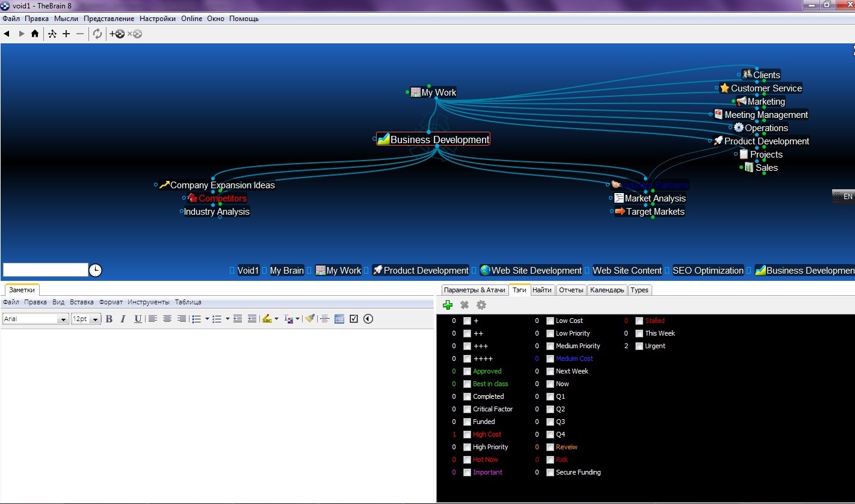
Task: Open the Мысли menu in the menu bar
Action: point(66,19)
